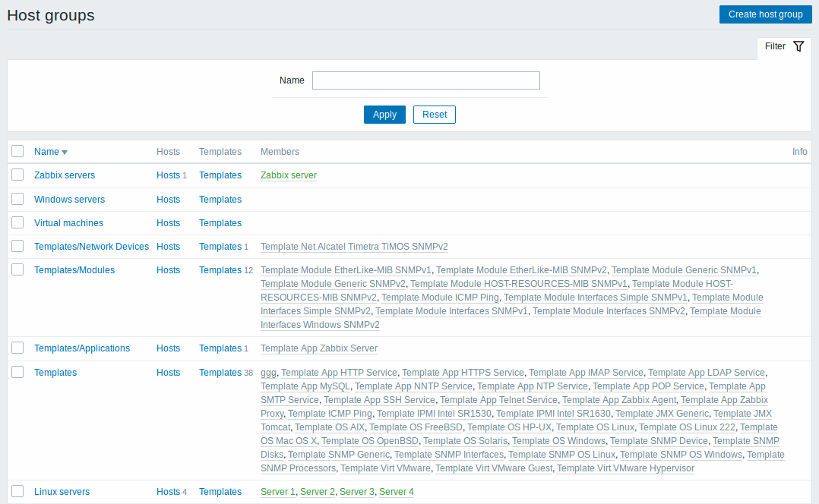The image size is (819, 504).
Task: Open the ggg template member
Action: [268, 373]
